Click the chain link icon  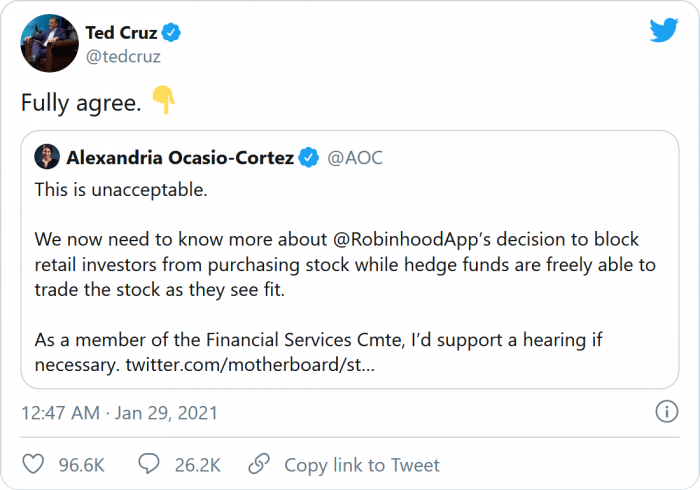[259, 465]
